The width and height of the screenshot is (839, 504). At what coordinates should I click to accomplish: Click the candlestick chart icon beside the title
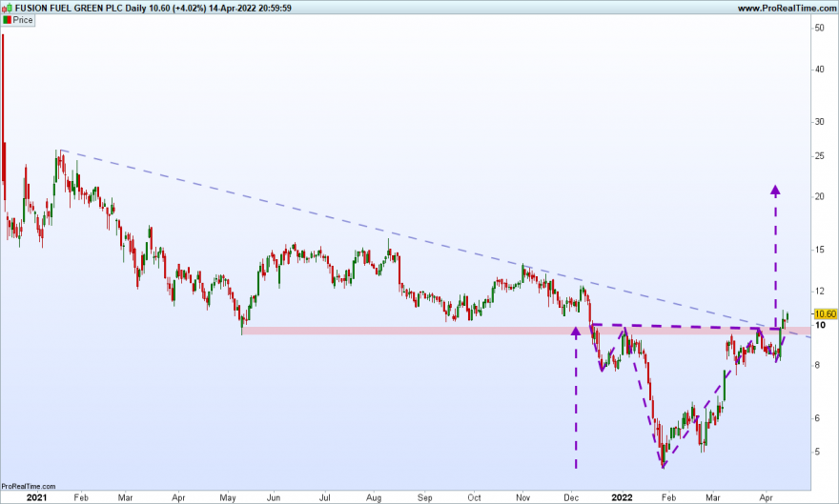pyautogui.click(x=7, y=8)
